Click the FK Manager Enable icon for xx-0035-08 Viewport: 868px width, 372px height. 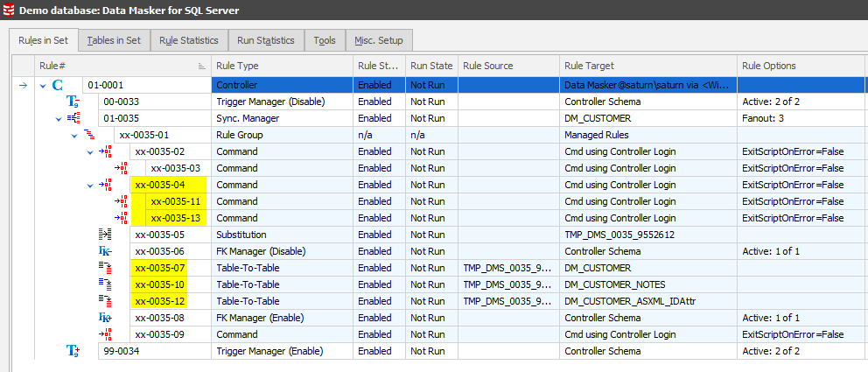click(x=106, y=318)
